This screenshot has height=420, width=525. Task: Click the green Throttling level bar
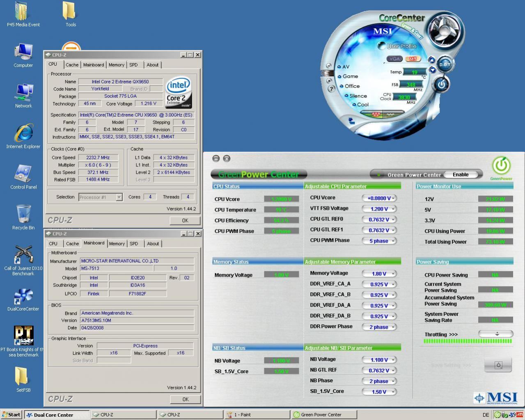click(468, 341)
